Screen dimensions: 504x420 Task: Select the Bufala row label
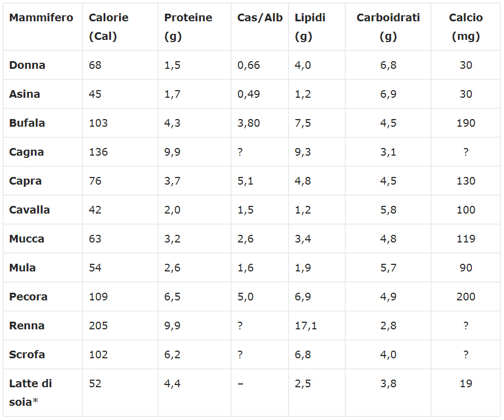coord(27,123)
